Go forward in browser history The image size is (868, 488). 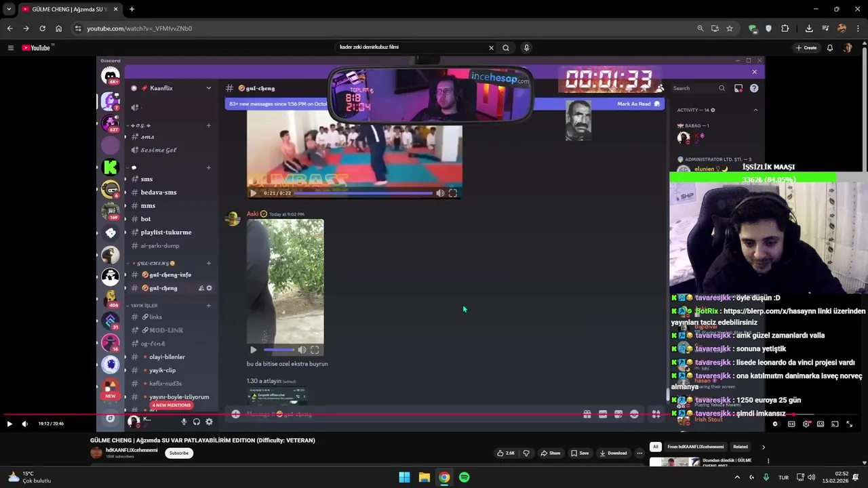pyautogui.click(x=26, y=28)
